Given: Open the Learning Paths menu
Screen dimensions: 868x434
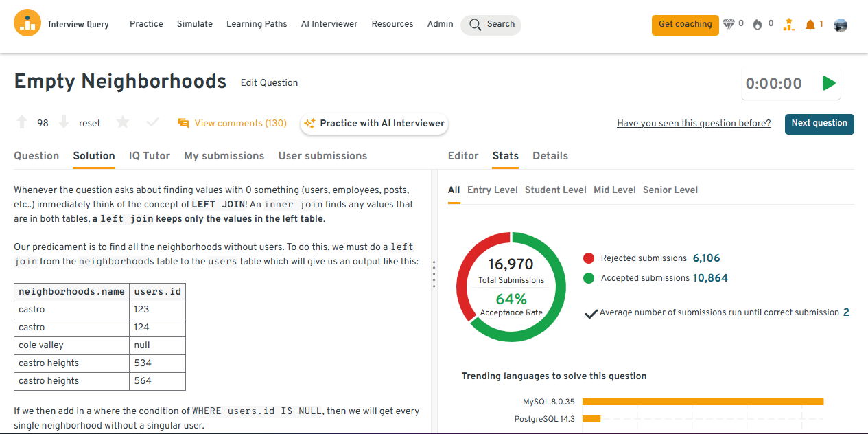Looking at the screenshot, I should (257, 24).
